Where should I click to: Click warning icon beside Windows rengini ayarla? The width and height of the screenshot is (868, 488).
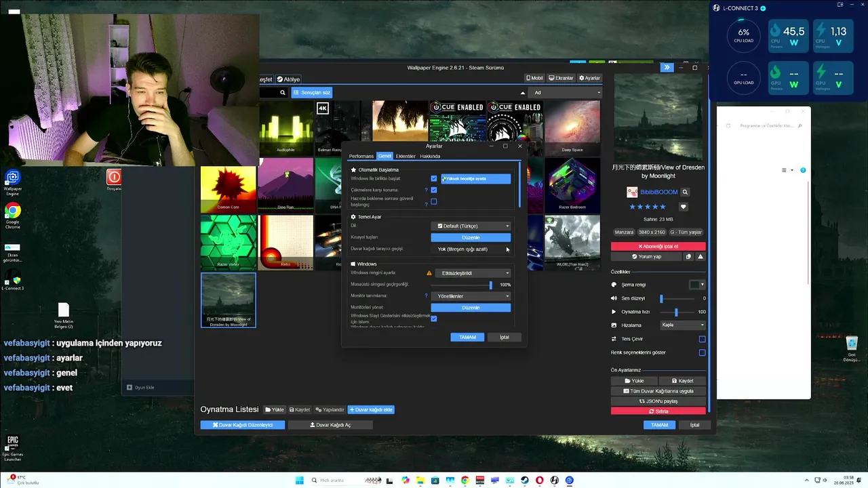click(429, 273)
